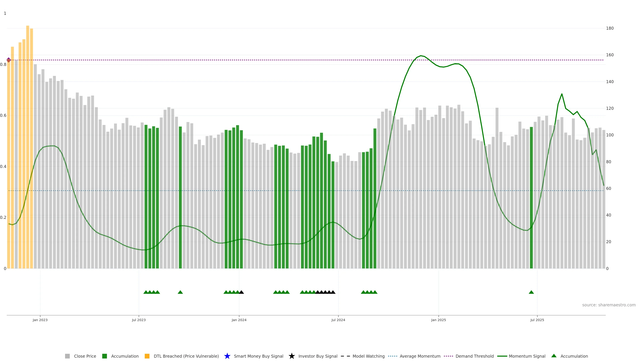Click the Jan 2024 axis label
The width and height of the screenshot is (644, 362).
click(239, 320)
